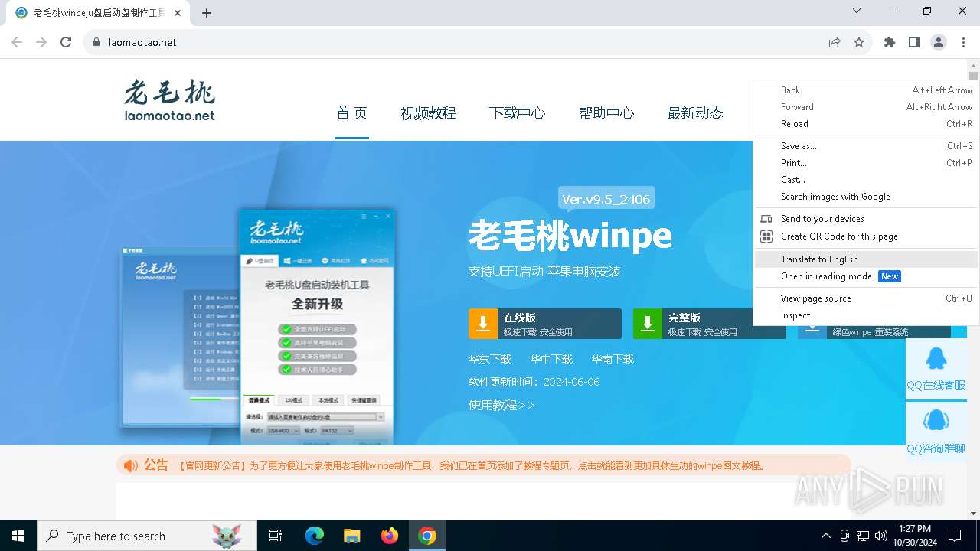Click the taskbar clock showing 1:27 PM
This screenshot has height=551, width=980.
pos(914,536)
